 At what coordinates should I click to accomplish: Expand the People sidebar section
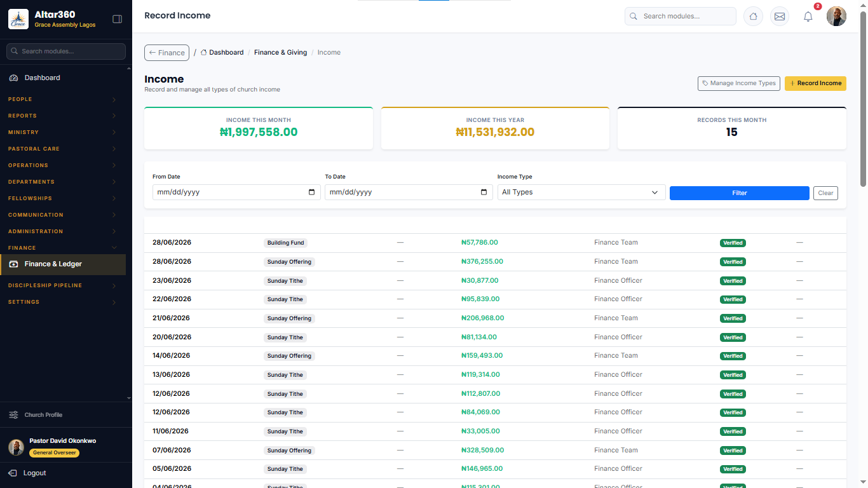62,99
